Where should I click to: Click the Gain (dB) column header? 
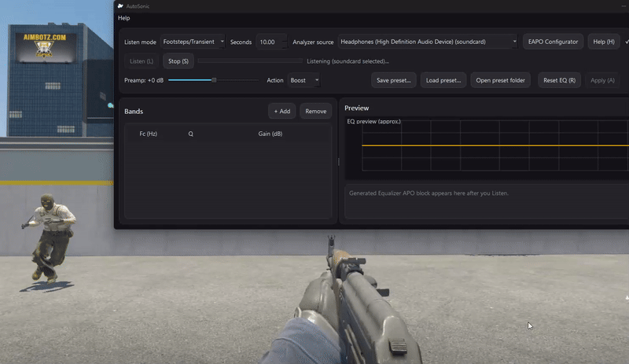click(x=270, y=134)
